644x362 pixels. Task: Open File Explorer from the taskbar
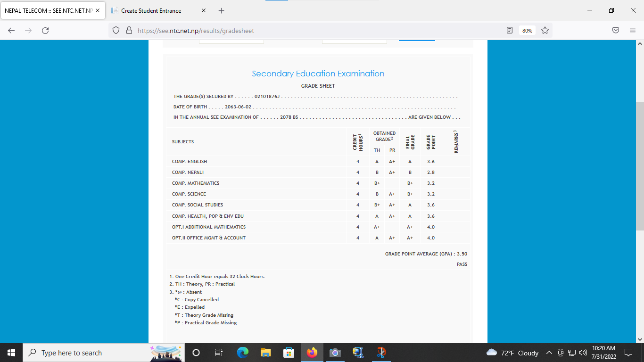pos(266,353)
